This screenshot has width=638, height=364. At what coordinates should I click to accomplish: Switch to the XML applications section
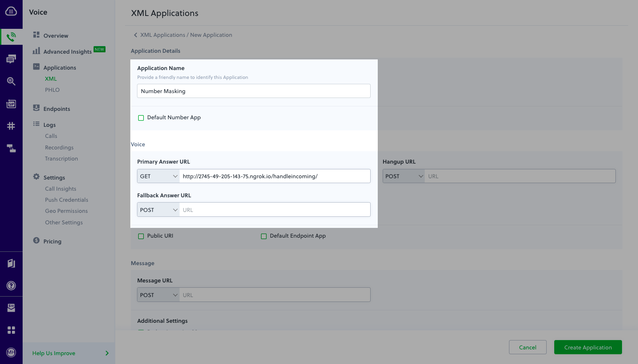point(50,78)
